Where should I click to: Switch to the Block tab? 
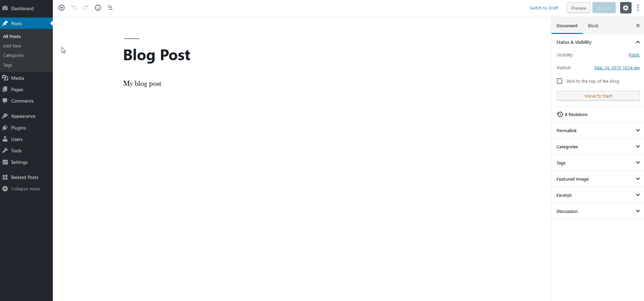click(593, 26)
